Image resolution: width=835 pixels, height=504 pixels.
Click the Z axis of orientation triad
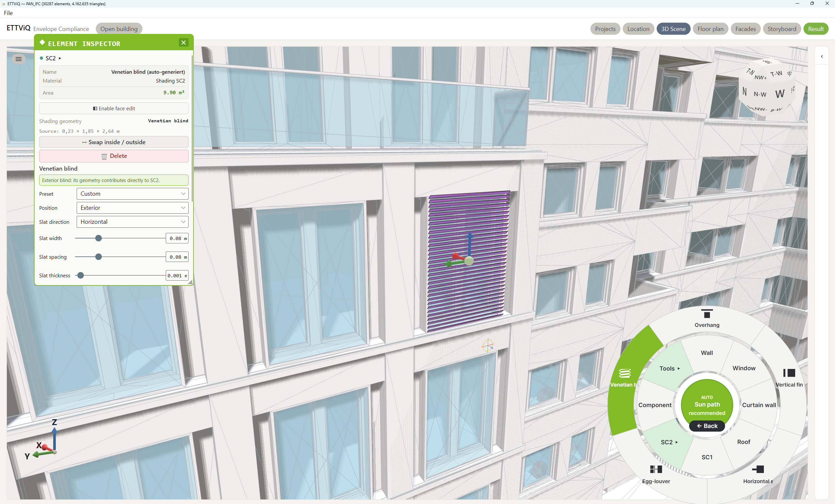(54, 435)
